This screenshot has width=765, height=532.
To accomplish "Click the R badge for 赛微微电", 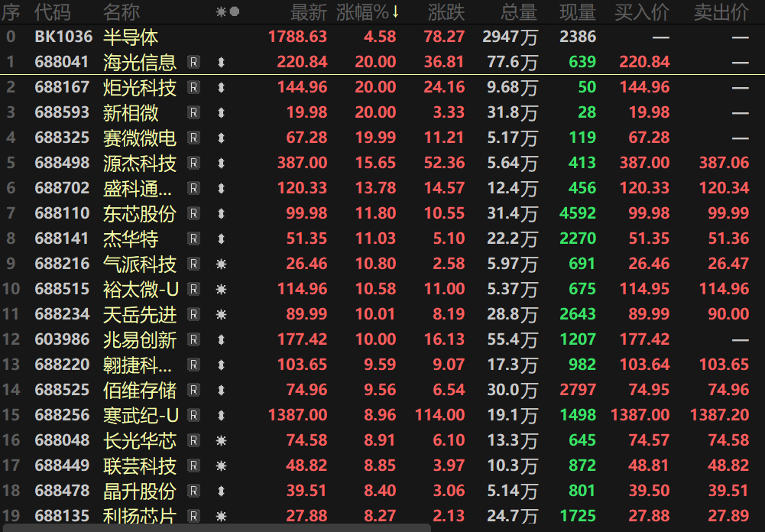I will click(x=193, y=138).
